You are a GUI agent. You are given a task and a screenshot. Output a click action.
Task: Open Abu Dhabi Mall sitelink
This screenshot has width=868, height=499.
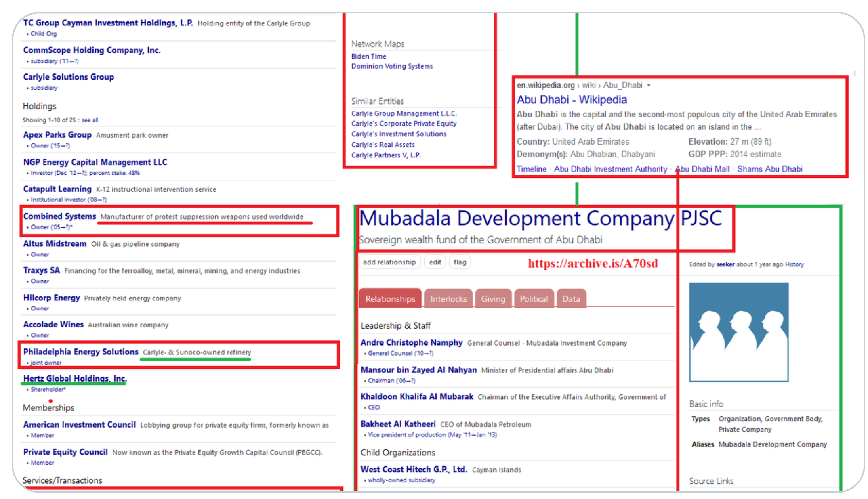click(702, 169)
